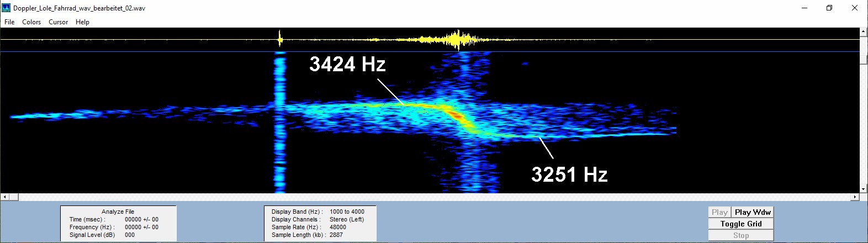
Task: Click the Signal Level (dB) value
Action: coord(130,235)
